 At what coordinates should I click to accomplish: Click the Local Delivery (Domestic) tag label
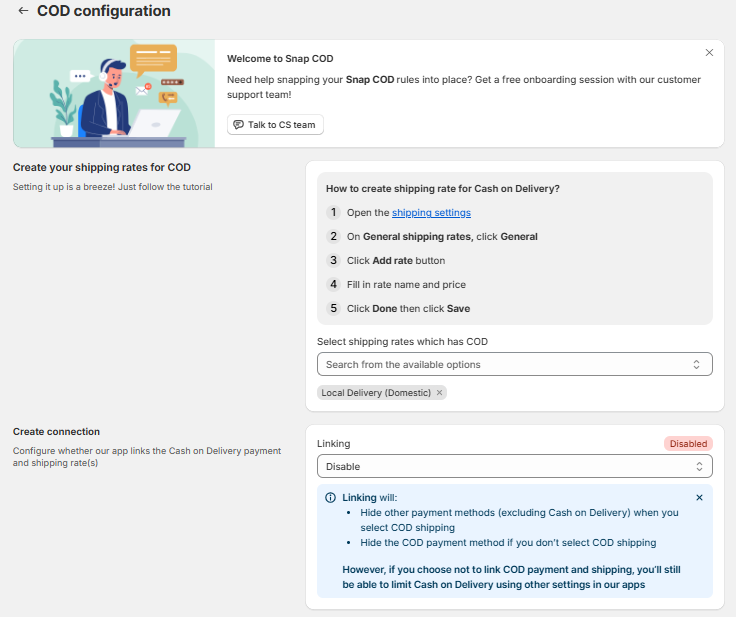click(376, 393)
